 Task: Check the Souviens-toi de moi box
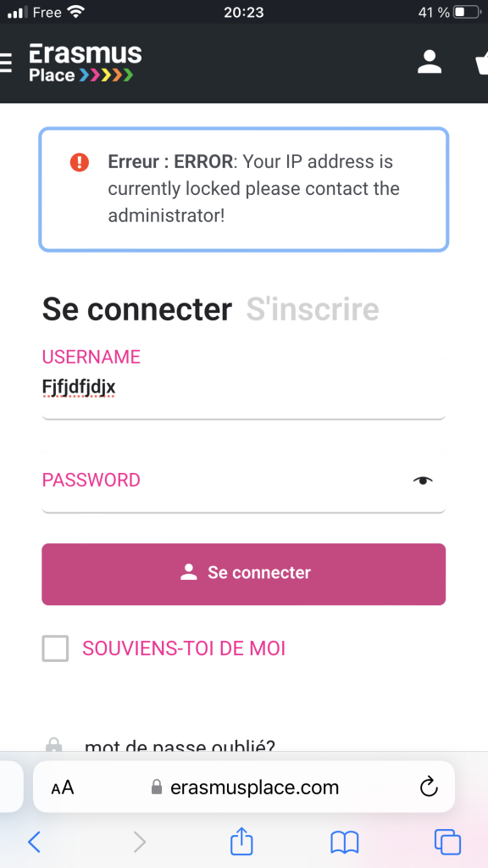(x=55, y=648)
